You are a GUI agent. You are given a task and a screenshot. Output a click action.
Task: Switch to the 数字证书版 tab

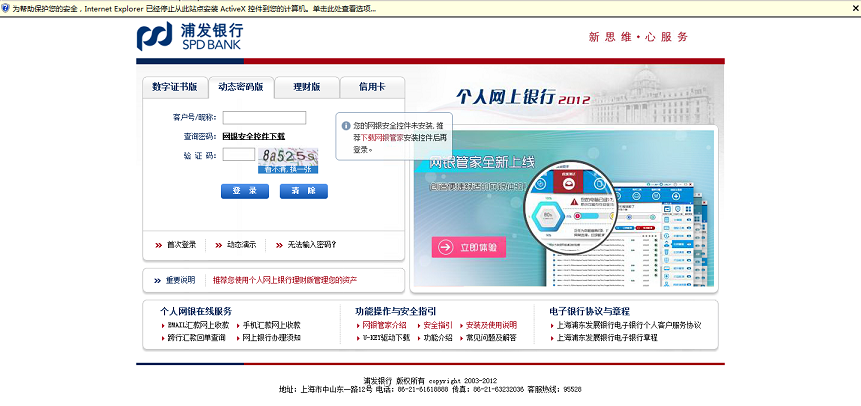pos(174,87)
